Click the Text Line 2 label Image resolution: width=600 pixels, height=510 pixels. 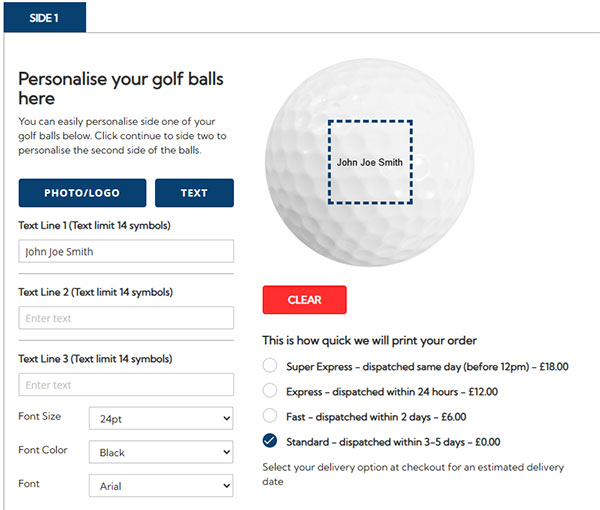click(95, 292)
